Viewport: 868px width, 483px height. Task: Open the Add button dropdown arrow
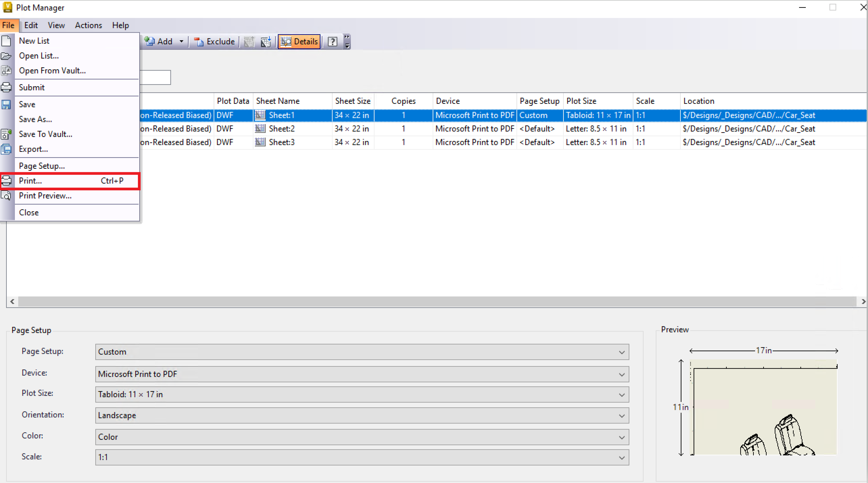(182, 42)
